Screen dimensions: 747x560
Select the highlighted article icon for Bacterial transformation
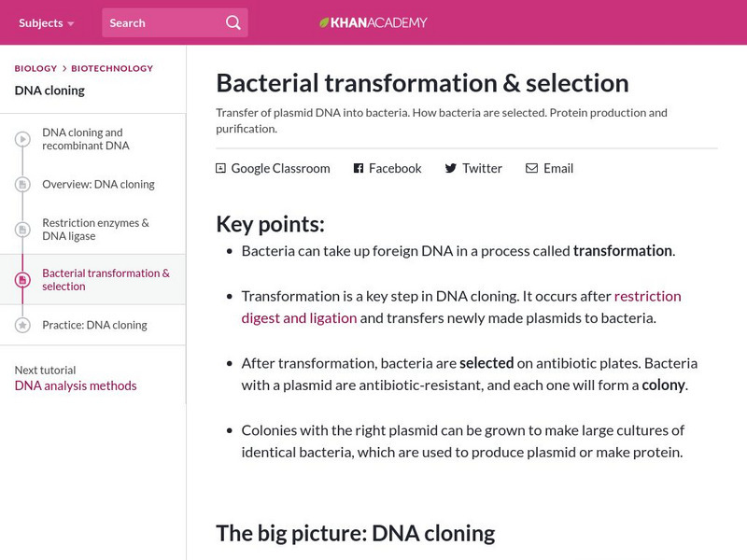[22, 279]
